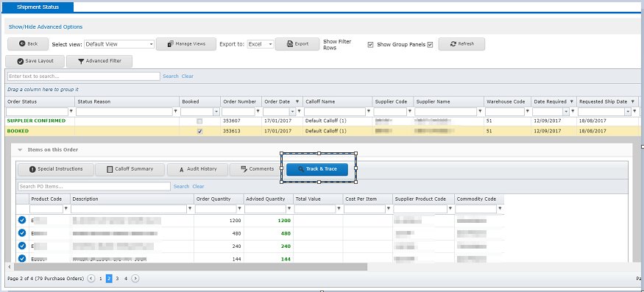Toggle the Show Filter Rows checkbox
This screenshot has width=644, height=292.
point(370,44)
